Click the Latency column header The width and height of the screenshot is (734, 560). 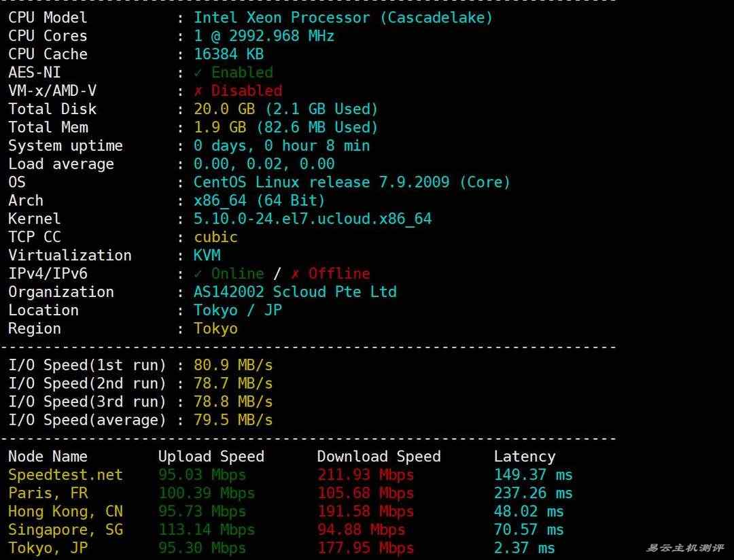coord(524,457)
